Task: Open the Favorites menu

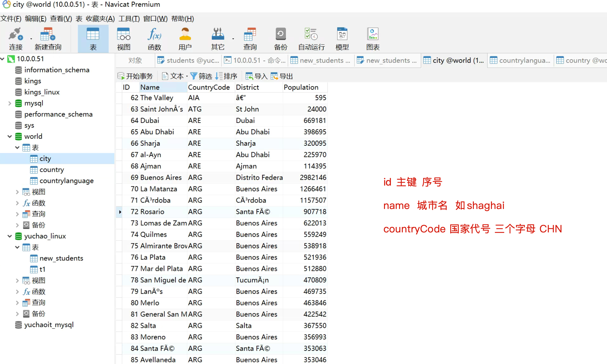Action: point(100,19)
